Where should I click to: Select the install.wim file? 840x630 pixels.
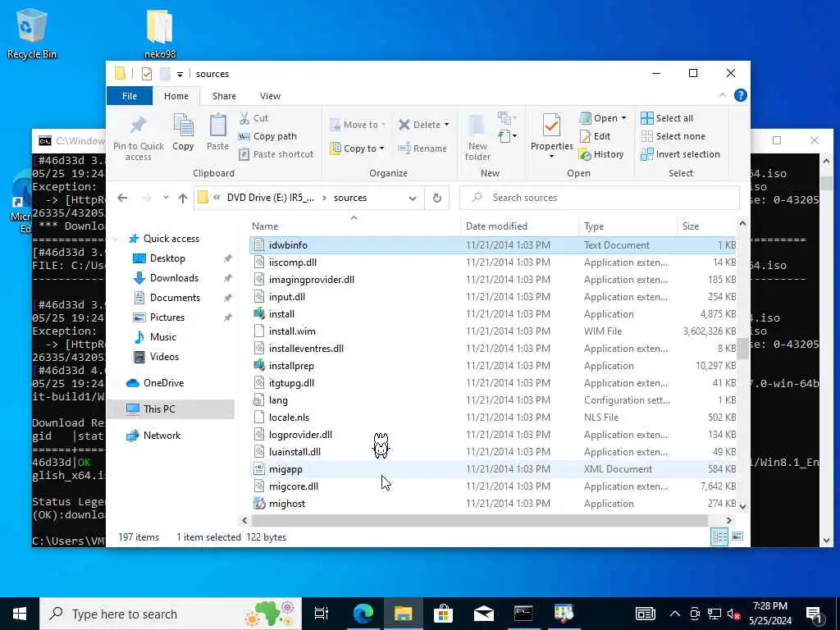point(493,331)
